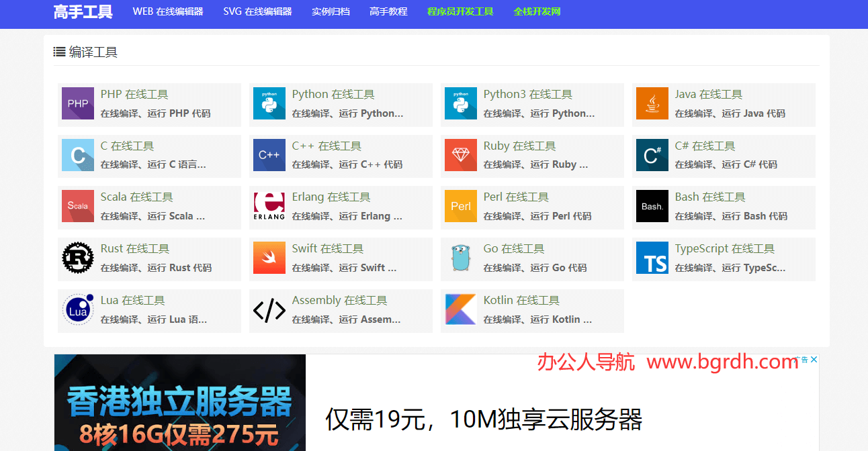The width and height of the screenshot is (868, 451).
Task: Click the TypeScript TS icon
Action: (652, 258)
